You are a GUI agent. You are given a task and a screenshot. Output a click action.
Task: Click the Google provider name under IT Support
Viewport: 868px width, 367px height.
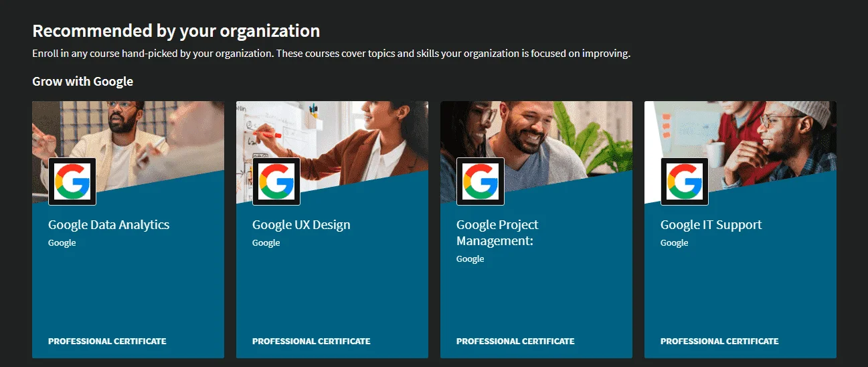point(674,243)
